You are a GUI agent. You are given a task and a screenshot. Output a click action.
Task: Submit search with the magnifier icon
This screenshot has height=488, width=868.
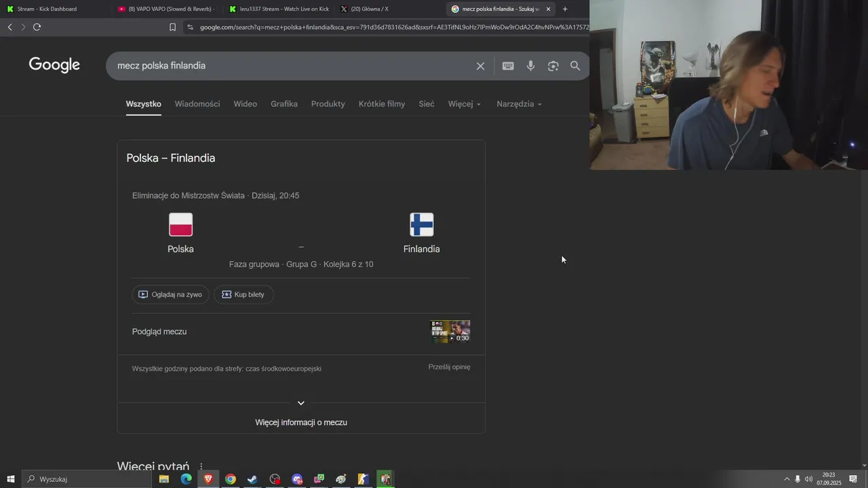click(575, 66)
